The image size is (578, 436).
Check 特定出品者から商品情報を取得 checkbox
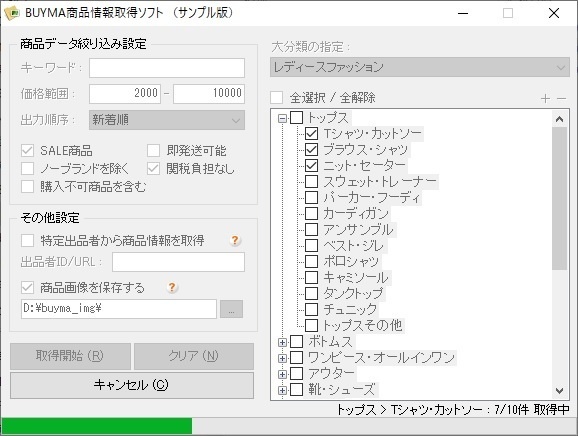coord(28,240)
